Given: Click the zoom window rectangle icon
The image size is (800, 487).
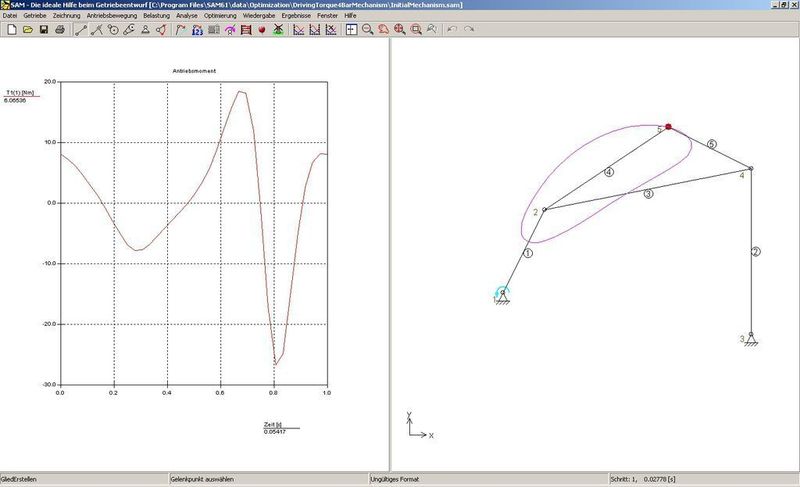Looking at the screenshot, I should 416,30.
